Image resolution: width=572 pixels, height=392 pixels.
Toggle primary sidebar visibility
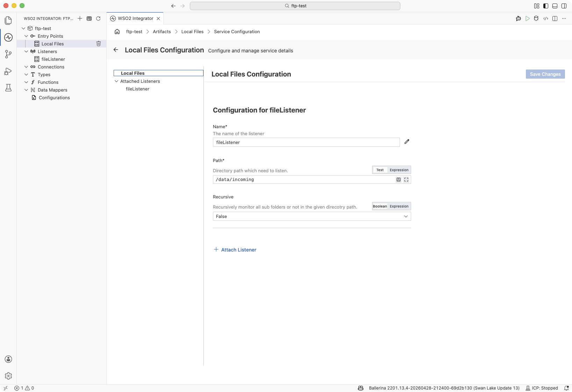tap(546, 6)
